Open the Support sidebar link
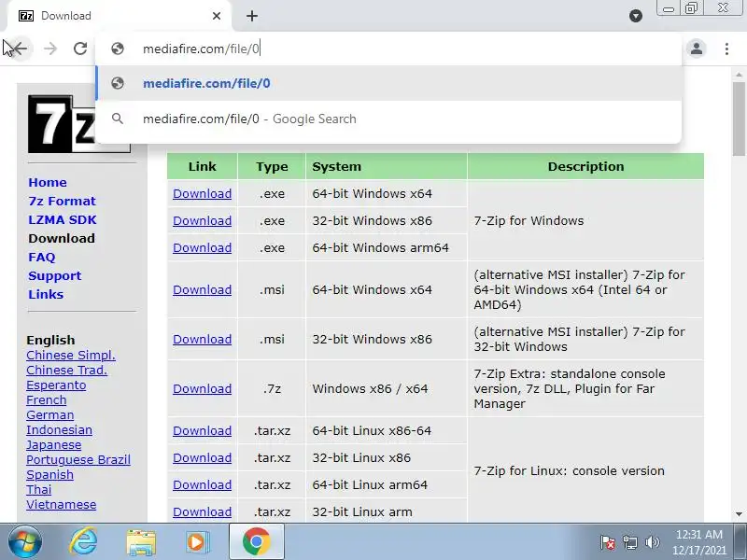This screenshot has height=560, width=747. [x=55, y=275]
